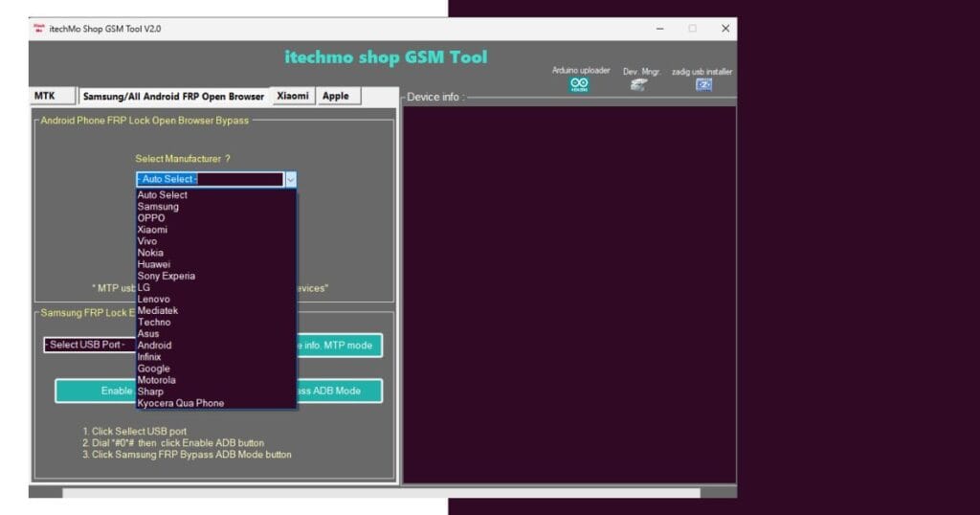Image resolution: width=980 pixels, height=515 pixels.
Task: Choose Asus from the list
Action: pyautogui.click(x=215, y=334)
